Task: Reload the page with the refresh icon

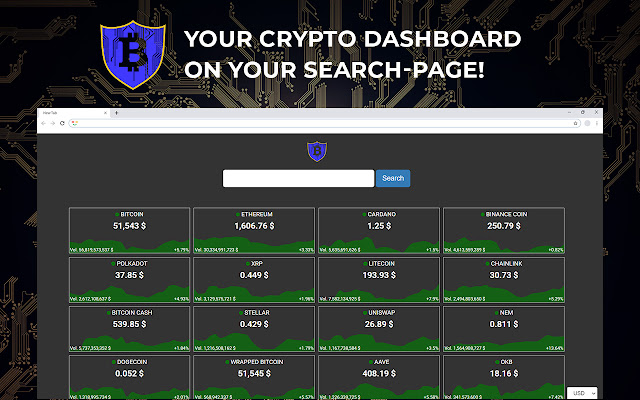Action: [62, 123]
